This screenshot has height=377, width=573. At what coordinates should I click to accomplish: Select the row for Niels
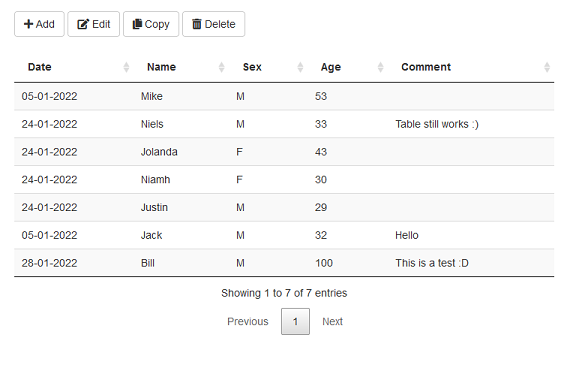click(284, 124)
